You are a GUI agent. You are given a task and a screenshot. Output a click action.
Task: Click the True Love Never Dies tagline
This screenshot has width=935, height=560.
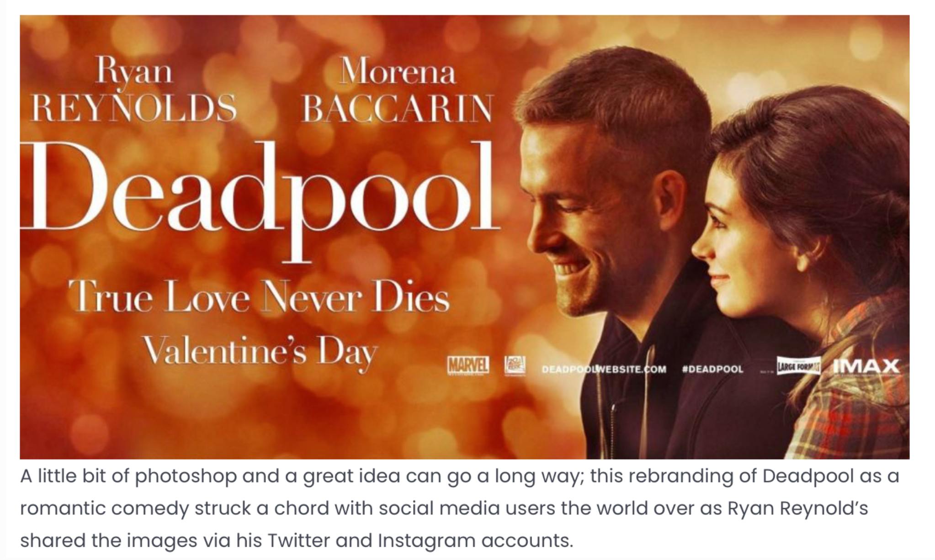pyautogui.click(x=259, y=297)
